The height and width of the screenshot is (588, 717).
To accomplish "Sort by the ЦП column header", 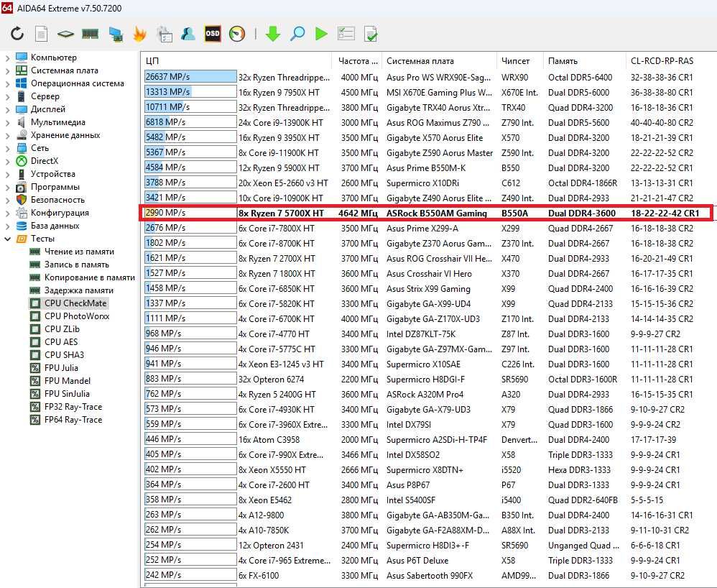I will click(237, 61).
